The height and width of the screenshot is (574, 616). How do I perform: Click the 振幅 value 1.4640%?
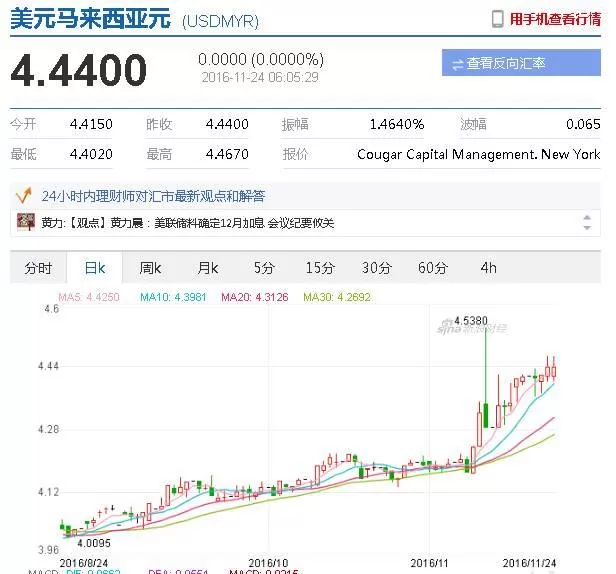tap(397, 124)
